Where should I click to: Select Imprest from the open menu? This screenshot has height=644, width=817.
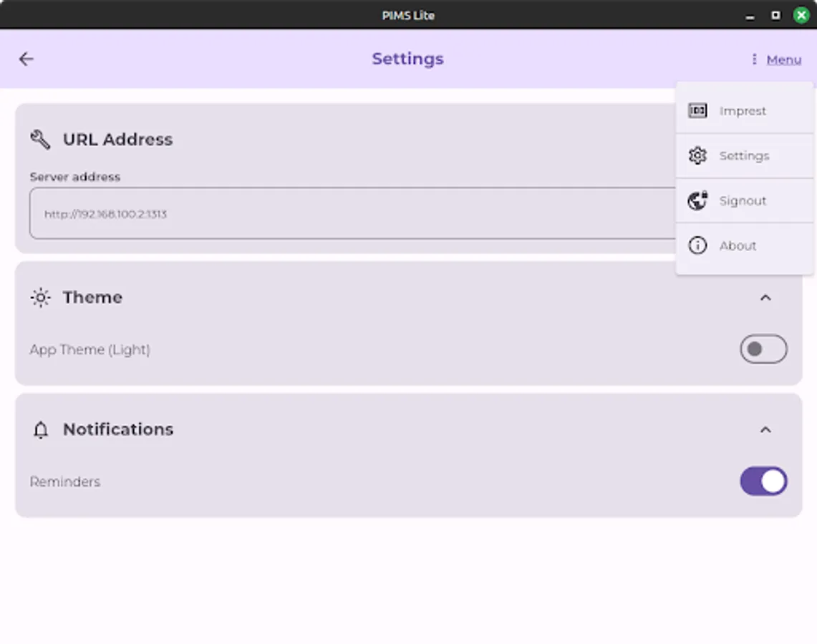coord(743,111)
